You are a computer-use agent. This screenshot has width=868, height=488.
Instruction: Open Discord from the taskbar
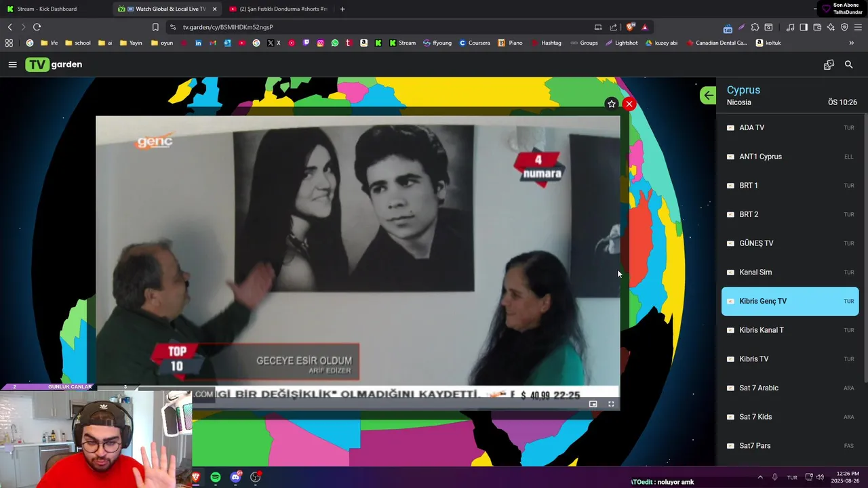pos(235,477)
